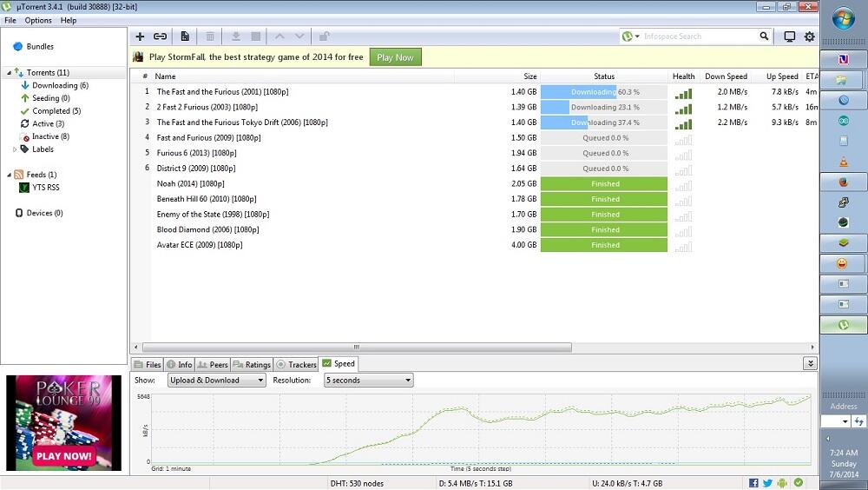The width and height of the screenshot is (868, 490).
Task: Switch to the Peers tab
Action: tap(213, 365)
